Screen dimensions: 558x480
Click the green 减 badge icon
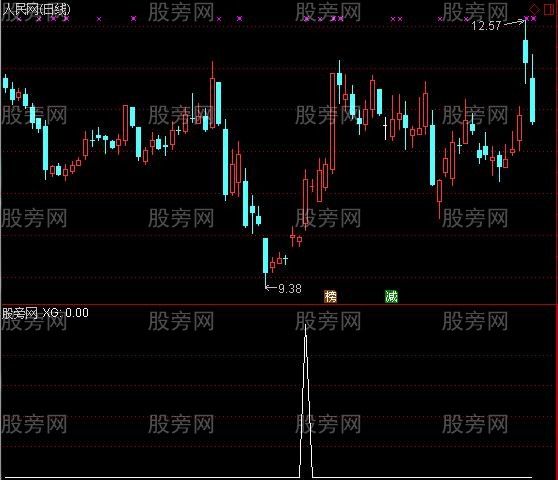(391, 296)
